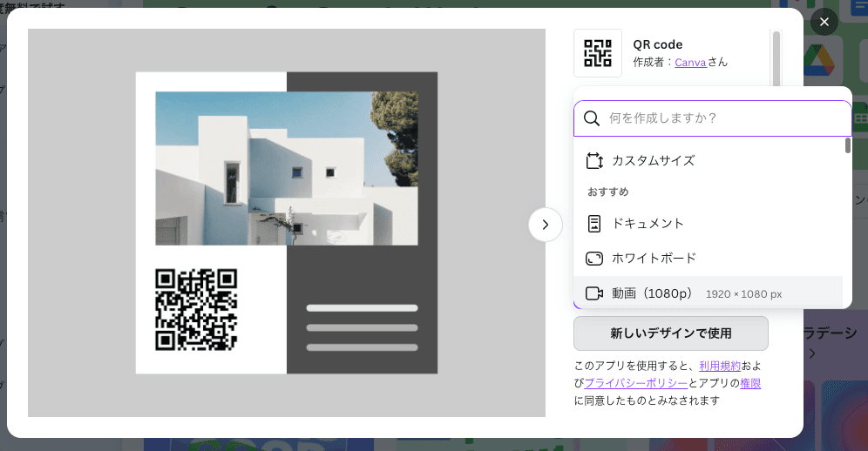The image size is (868, 451).
Task: Click the magnifier search icon
Action: 591,118
